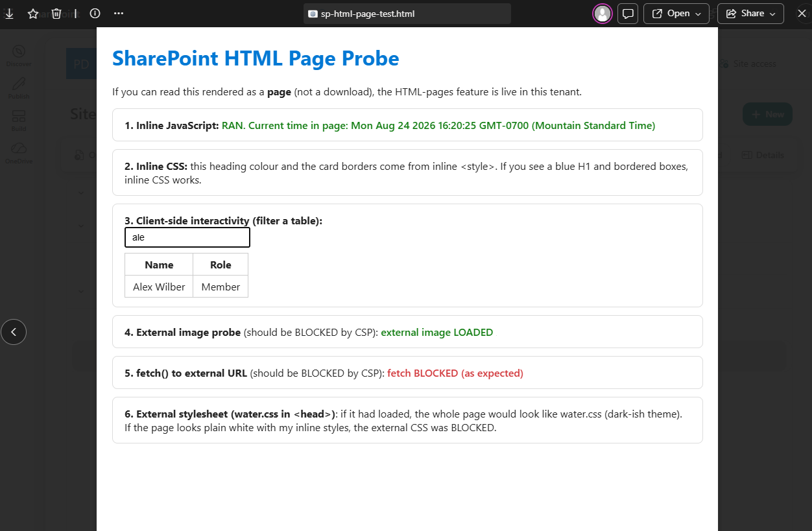Click Site access in background page
This screenshot has height=531, width=812.
click(748, 64)
